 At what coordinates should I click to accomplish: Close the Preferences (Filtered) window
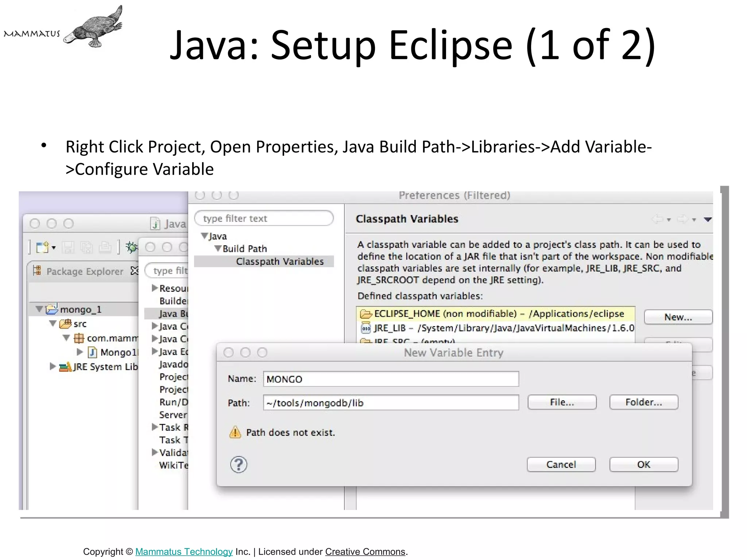click(200, 196)
